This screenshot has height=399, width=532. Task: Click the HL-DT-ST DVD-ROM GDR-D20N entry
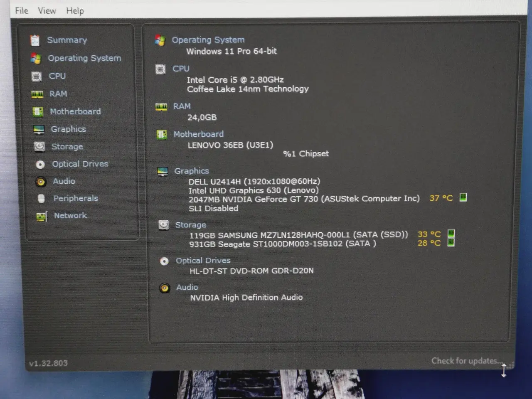(252, 271)
